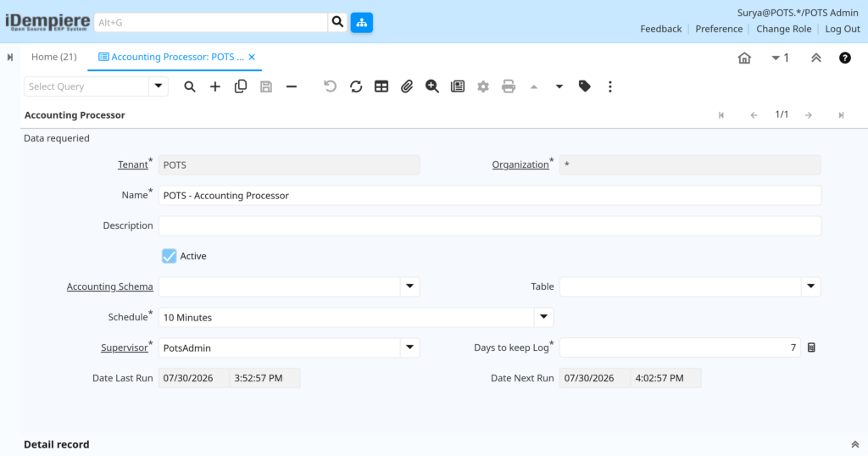Screen dimensions: 868x456
Task: Switch to the Home (21) tab
Action: click(x=53, y=57)
